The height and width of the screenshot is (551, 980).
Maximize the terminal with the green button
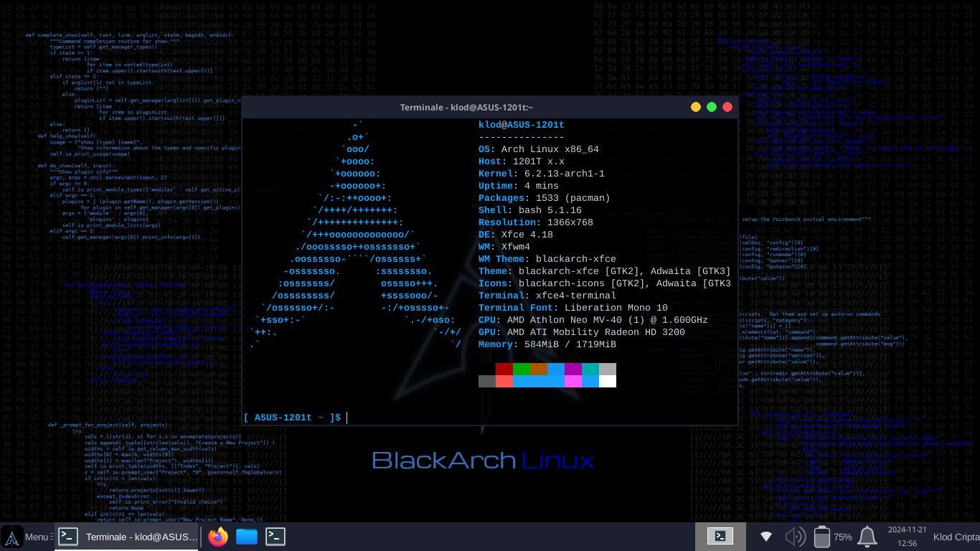coord(711,107)
